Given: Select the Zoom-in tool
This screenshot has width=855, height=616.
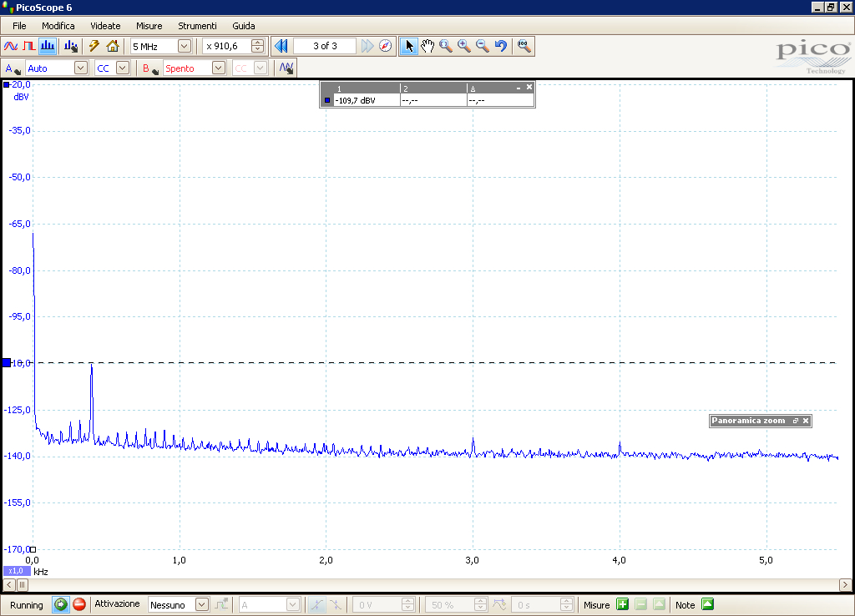Looking at the screenshot, I should (x=464, y=47).
